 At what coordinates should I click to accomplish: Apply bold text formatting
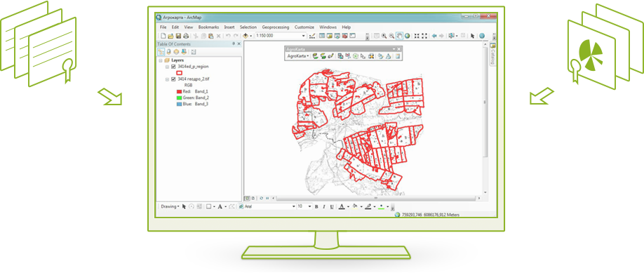tap(316, 206)
